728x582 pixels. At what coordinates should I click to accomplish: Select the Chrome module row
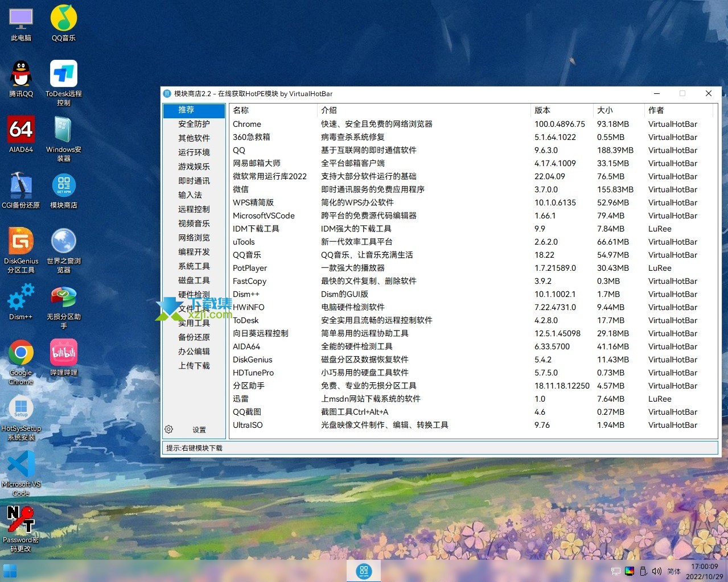(x=472, y=124)
